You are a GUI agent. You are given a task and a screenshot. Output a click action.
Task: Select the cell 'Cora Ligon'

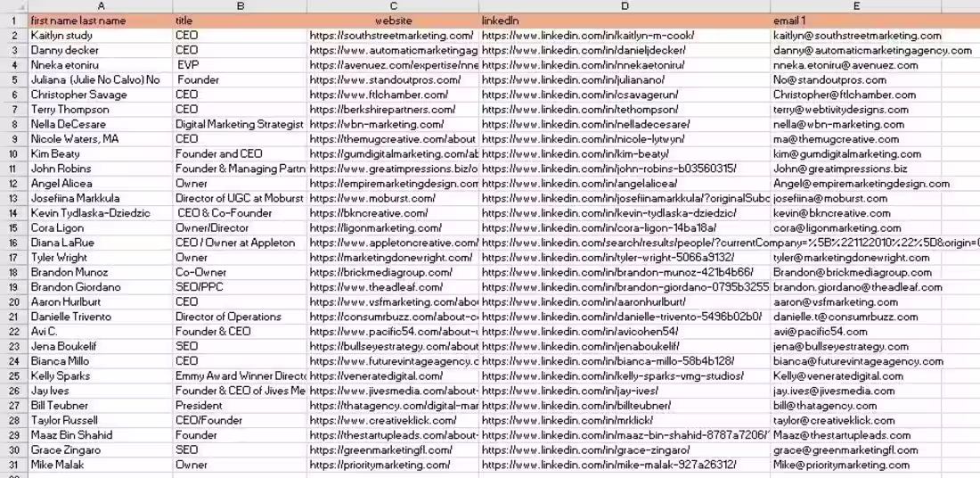pos(101,227)
